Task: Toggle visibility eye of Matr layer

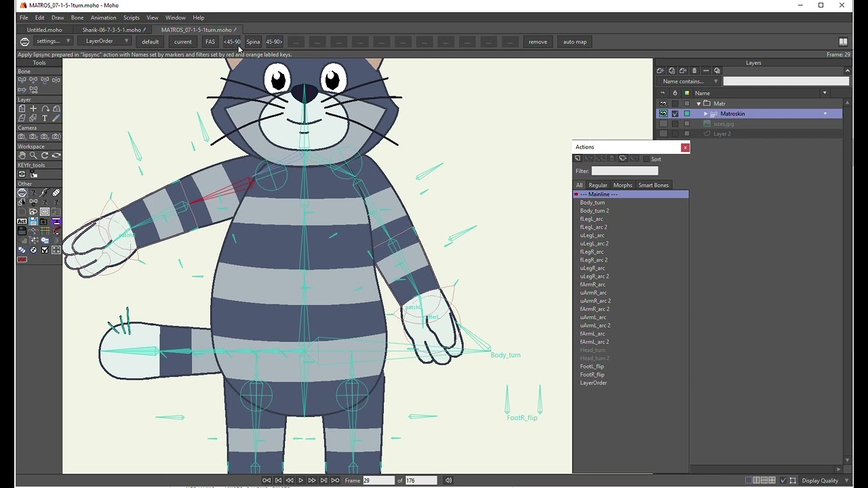Action: pos(663,104)
